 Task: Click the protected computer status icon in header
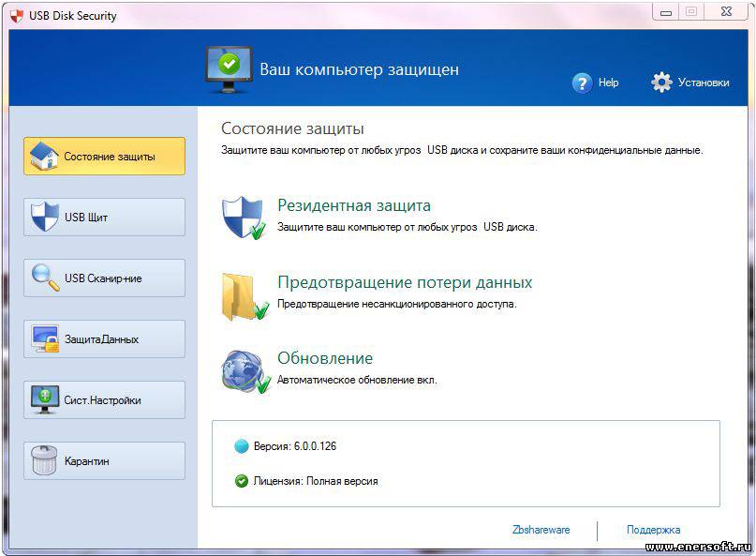tap(229, 69)
